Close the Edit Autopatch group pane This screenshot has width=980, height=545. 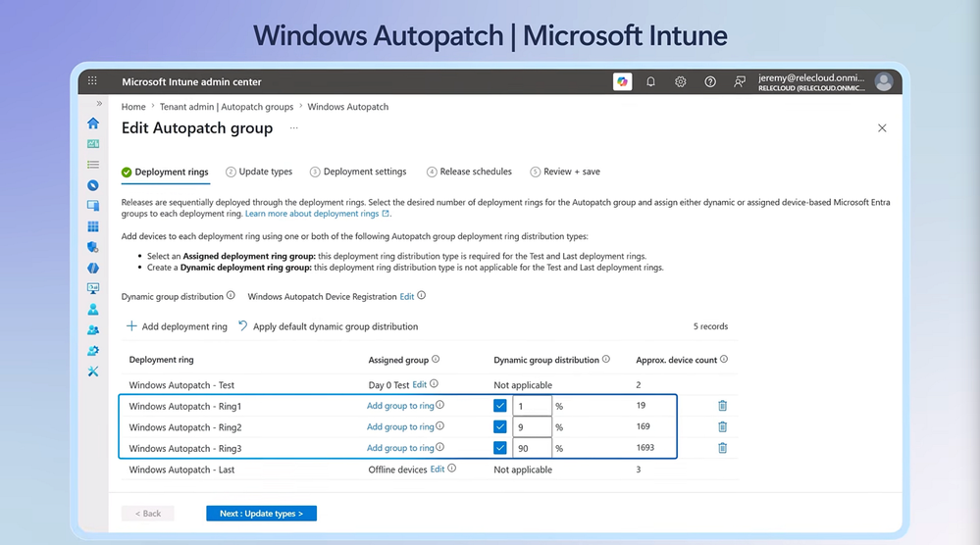coord(882,128)
